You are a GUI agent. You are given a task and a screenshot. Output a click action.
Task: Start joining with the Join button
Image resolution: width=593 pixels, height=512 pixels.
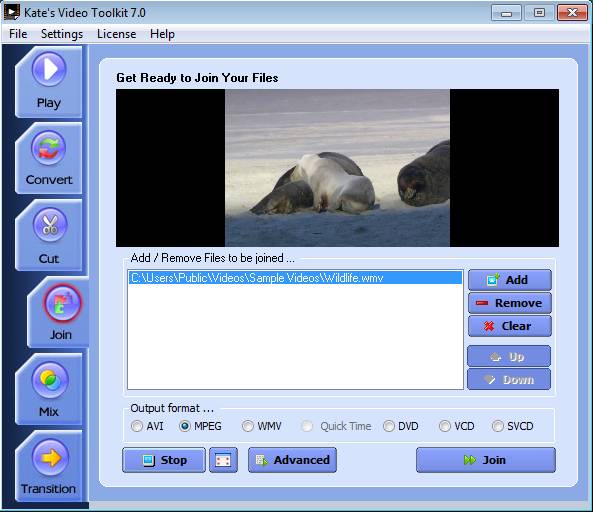click(486, 460)
